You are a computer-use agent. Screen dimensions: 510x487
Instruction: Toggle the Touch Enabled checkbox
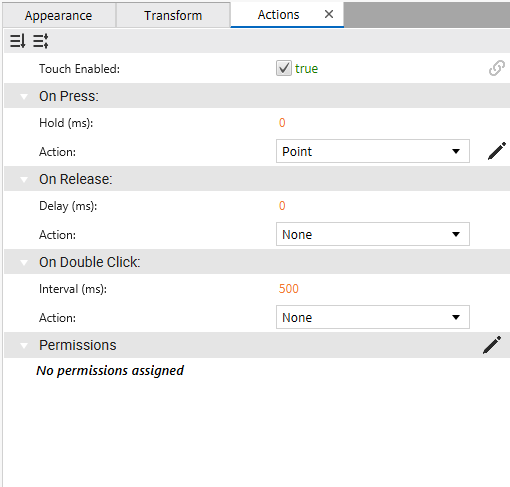point(284,68)
